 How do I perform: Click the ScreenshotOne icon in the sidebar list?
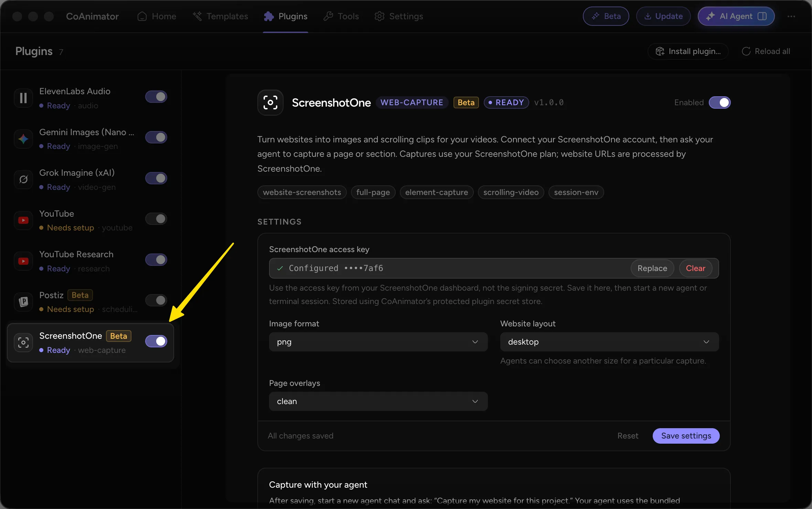23,343
